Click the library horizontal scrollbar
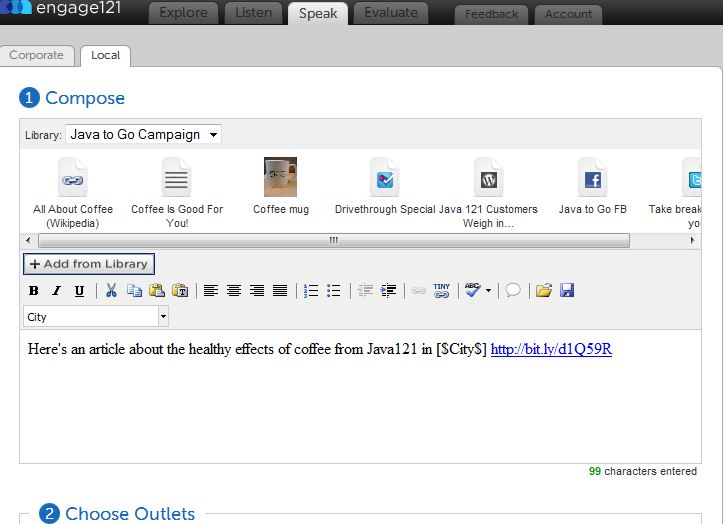Viewport: 723px width, 524px height. click(x=333, y=240)
